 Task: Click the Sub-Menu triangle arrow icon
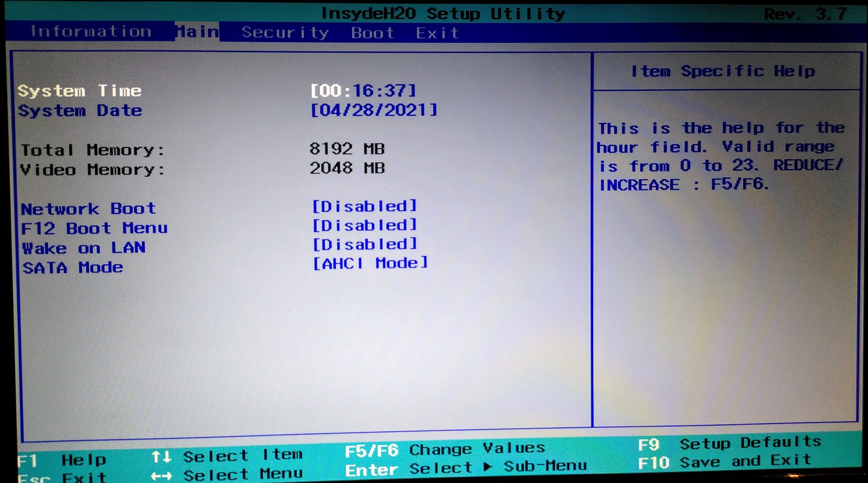pyautogui.click(x=487, y=467)
